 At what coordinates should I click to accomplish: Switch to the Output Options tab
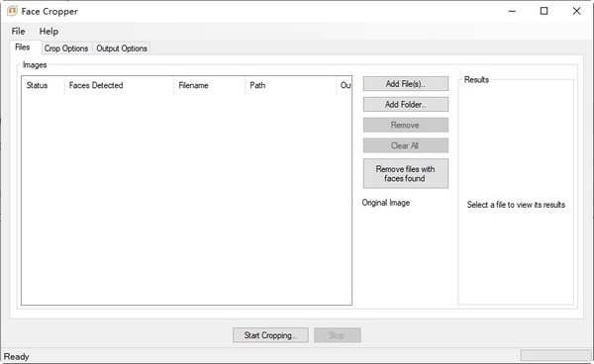pyautogui.click(x=122, y=48)
